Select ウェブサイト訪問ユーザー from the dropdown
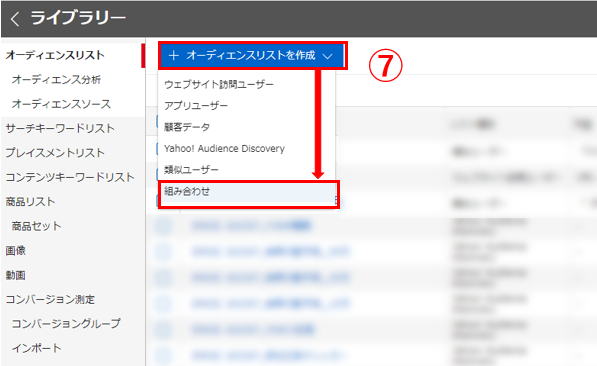Screen dimensions: 597x366 219,84
